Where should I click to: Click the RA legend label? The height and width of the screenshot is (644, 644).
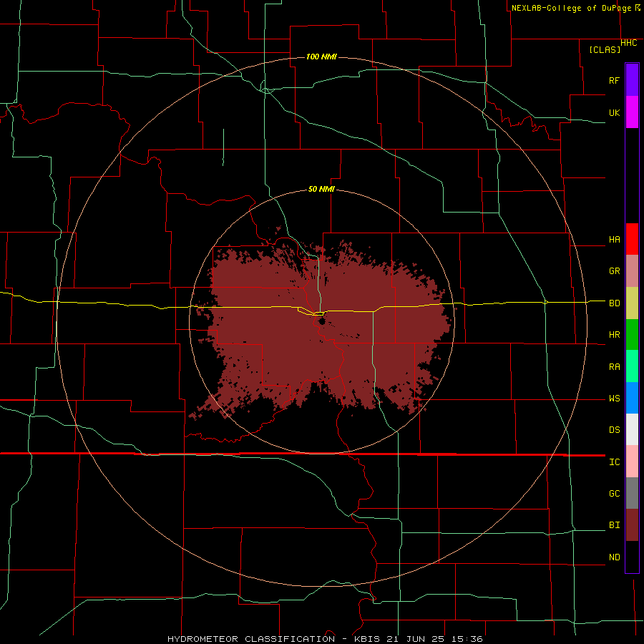click(614, 367)
